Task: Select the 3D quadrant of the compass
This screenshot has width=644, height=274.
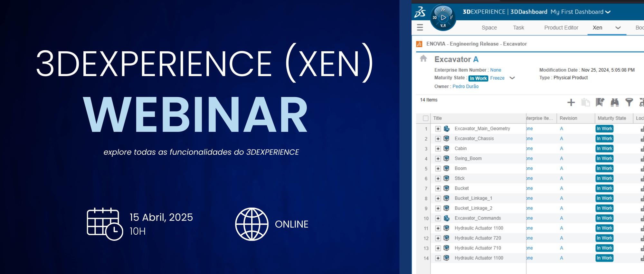Action: click(435, 18)
